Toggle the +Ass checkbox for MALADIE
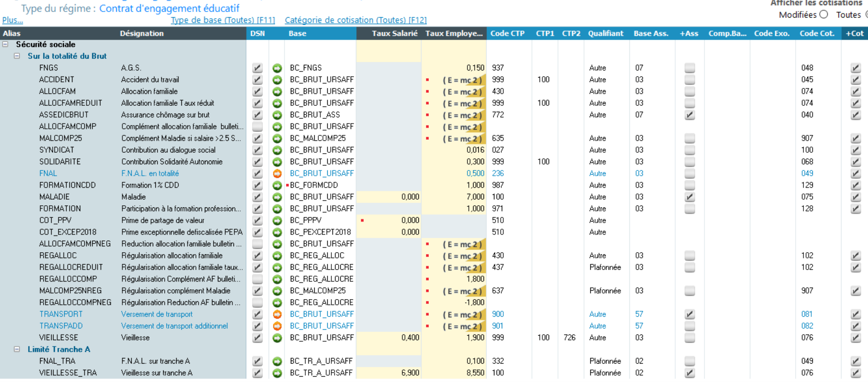The width and height of the screenshot is (868, 382). click(690, 197)
